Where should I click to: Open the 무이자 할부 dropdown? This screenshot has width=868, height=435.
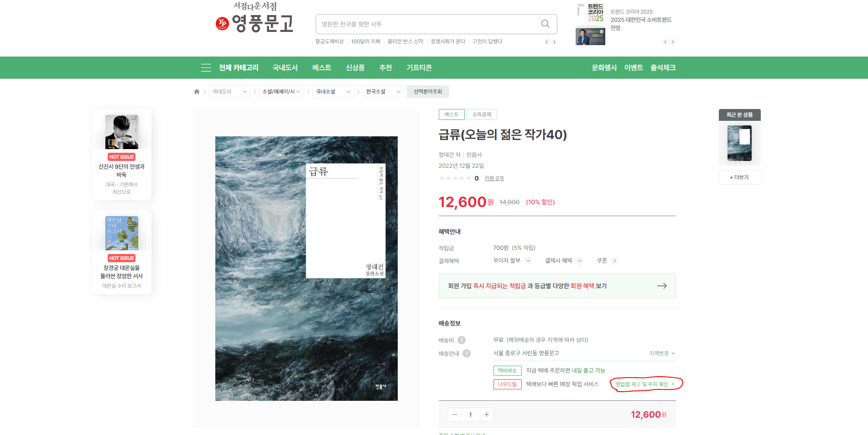coord(528,261)
